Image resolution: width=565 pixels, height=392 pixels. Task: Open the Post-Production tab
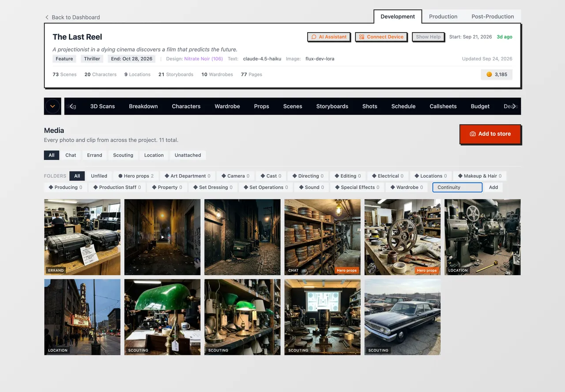point(493,16)
